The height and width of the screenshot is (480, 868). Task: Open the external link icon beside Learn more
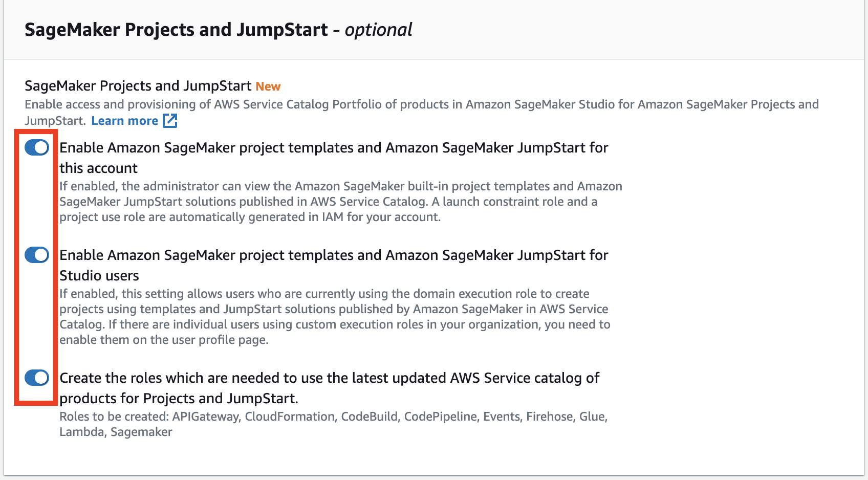pos(170,121)
